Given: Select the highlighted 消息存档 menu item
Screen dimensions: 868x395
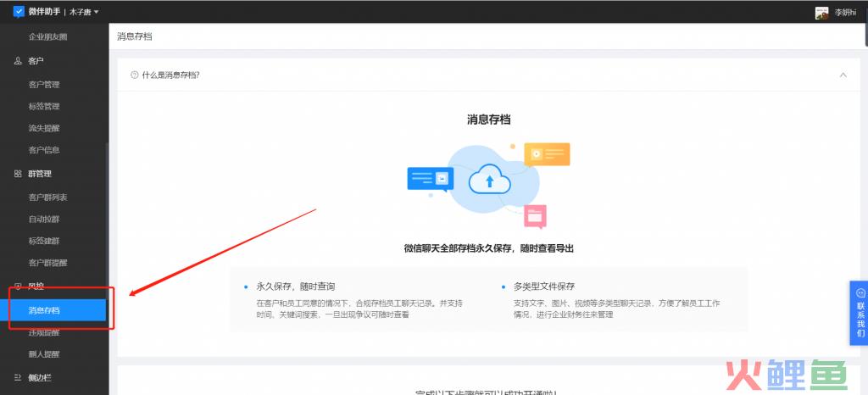Looking at the screenshot, I should [x=53, y=310].
